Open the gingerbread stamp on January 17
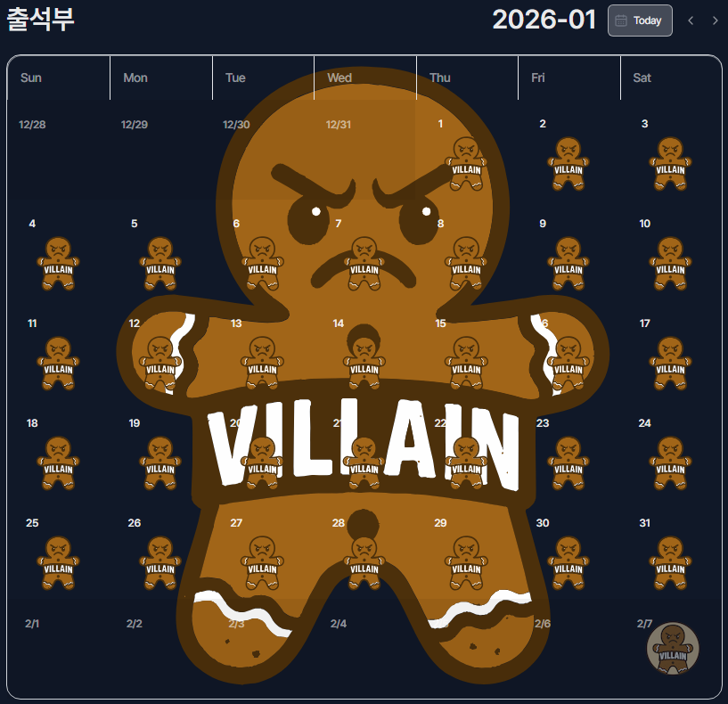This screenshot has width=728, height=704. 670,364
